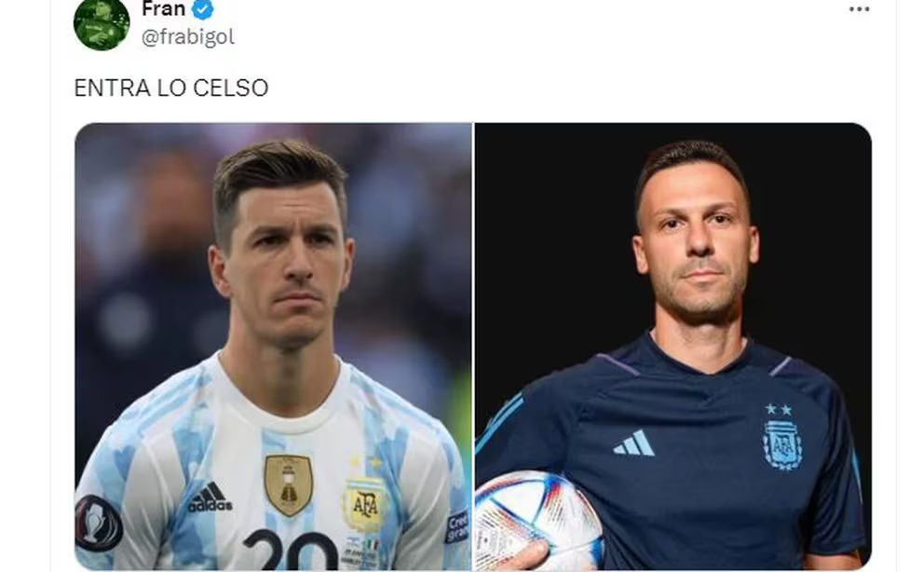Image resolution: width=924 pixels, height=572 pixels.
Task: Open right photo of man holding ball
Action: [x=673, y=347]
